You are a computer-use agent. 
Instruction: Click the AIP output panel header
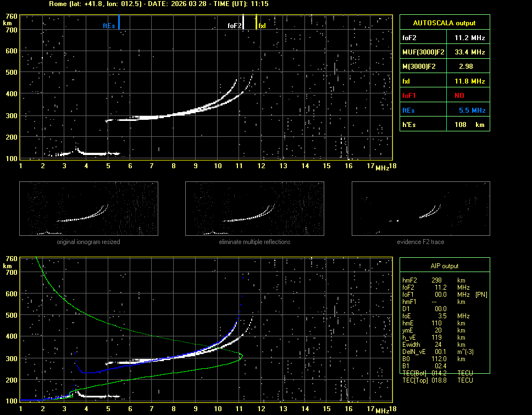[444, 266]
